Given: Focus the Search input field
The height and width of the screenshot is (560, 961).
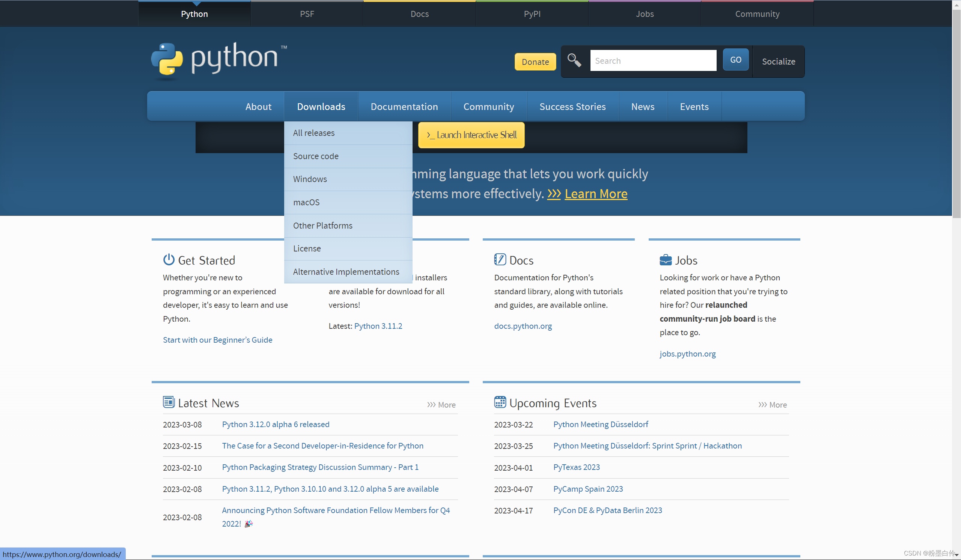Looking at the screenshot, I should tap(653, 60).
